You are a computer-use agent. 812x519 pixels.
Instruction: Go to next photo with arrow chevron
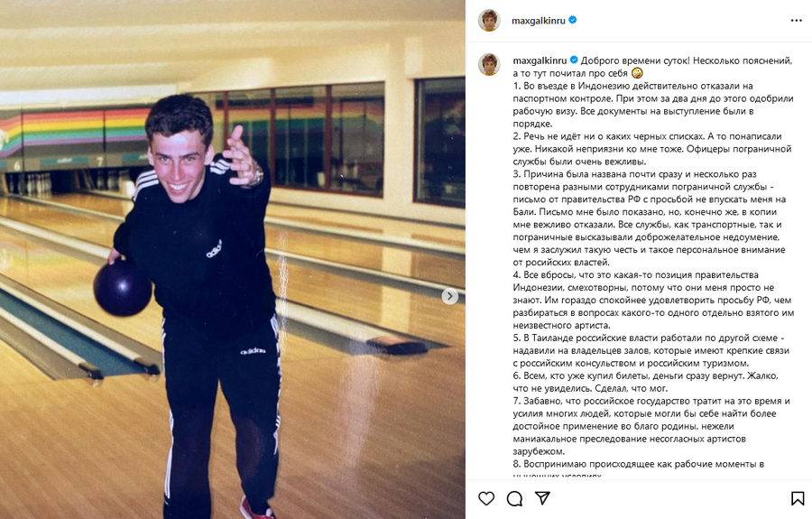pos(449,296)
